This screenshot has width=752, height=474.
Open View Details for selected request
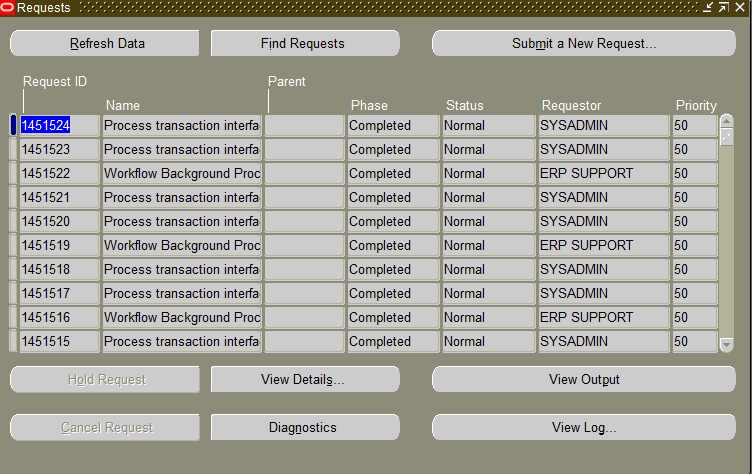click(304, 380)
